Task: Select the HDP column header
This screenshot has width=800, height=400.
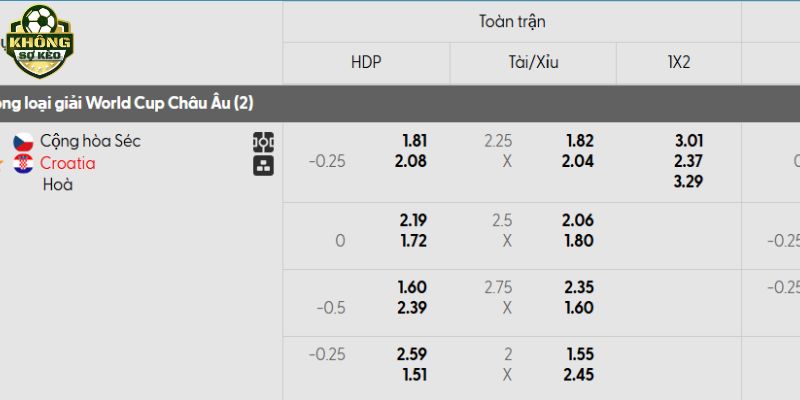Action: click(x=366, y=62)
